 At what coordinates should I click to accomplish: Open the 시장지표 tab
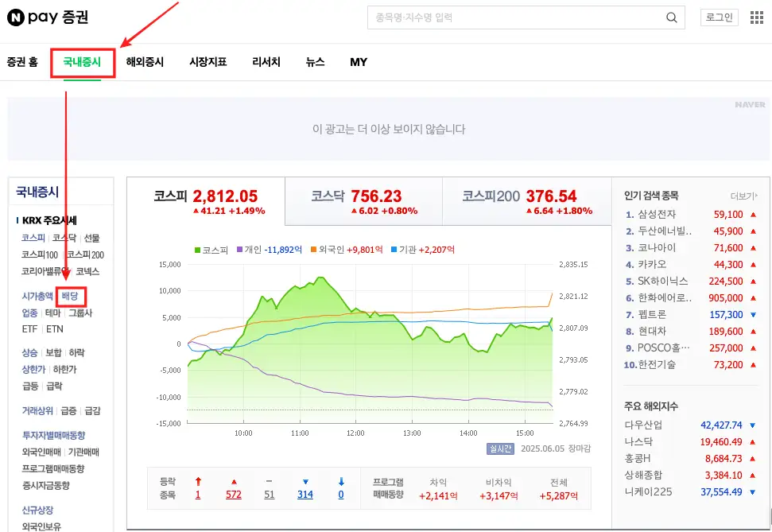click(208, 62)
